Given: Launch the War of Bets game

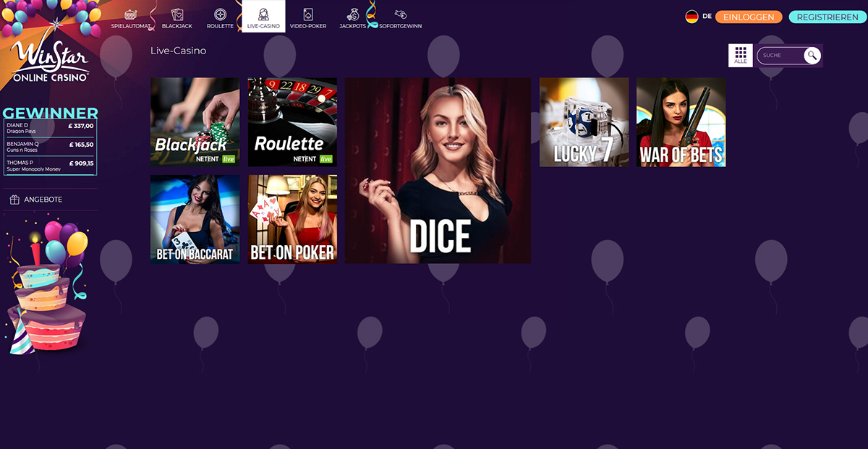Looking at the screenshot, I should 681,122.
